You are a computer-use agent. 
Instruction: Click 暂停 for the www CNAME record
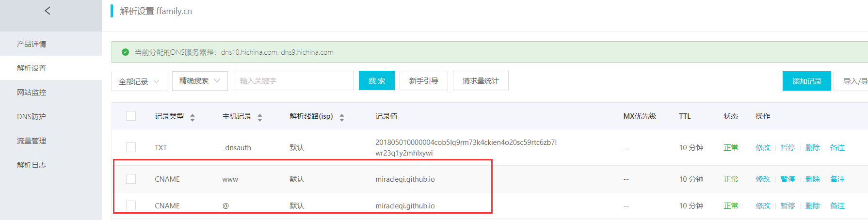pyautogui.click(x=788, y=179)
